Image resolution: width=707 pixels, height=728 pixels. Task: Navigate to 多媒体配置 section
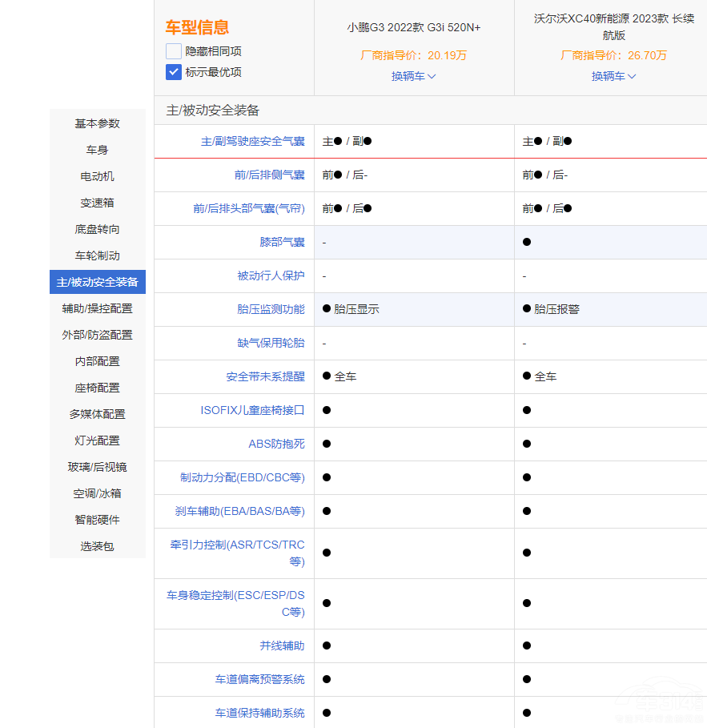point(98,414)
